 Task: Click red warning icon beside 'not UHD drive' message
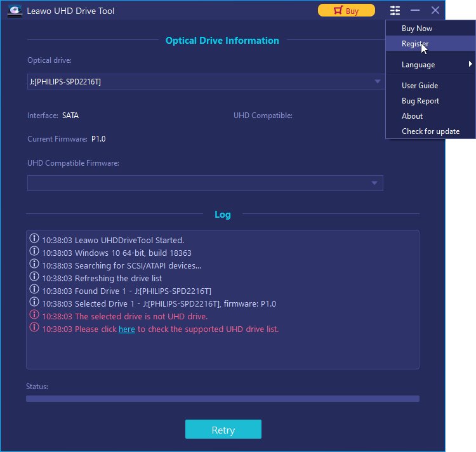pyautogui.click(x=34, y=316)
